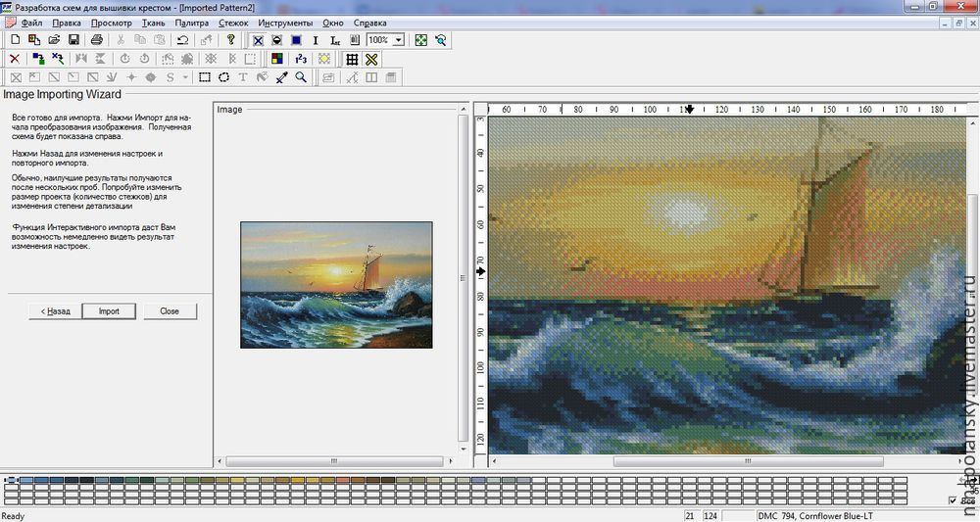Viewport: 980px width, 522px height.
Task: Open the Просмотр menu
Action: point(112,24)
